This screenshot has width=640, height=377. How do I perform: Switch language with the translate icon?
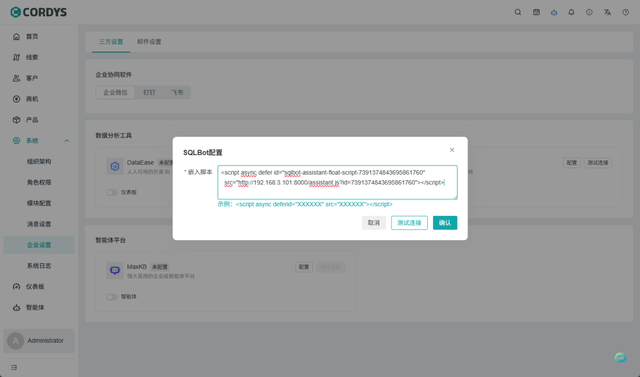[x=607, y=12]
